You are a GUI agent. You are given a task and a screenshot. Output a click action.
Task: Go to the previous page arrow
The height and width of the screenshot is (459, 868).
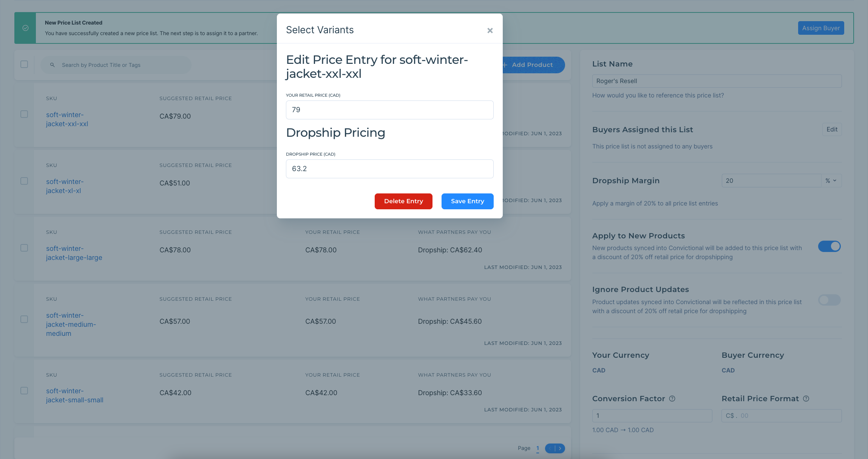(x=550, y=448)
